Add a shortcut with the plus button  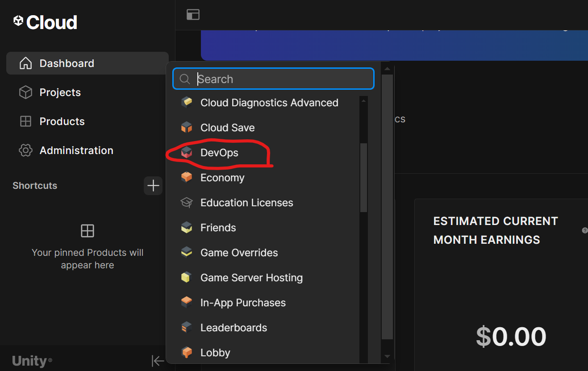pos(153,185)
